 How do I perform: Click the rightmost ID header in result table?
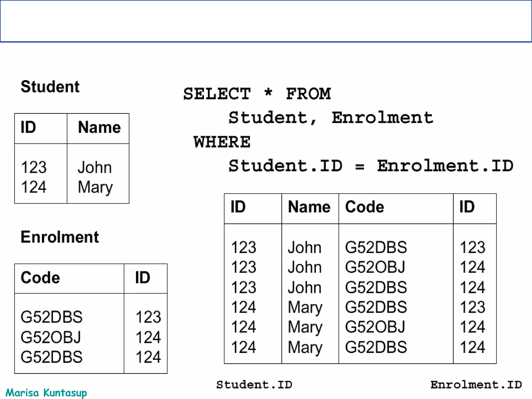point(467,207)
